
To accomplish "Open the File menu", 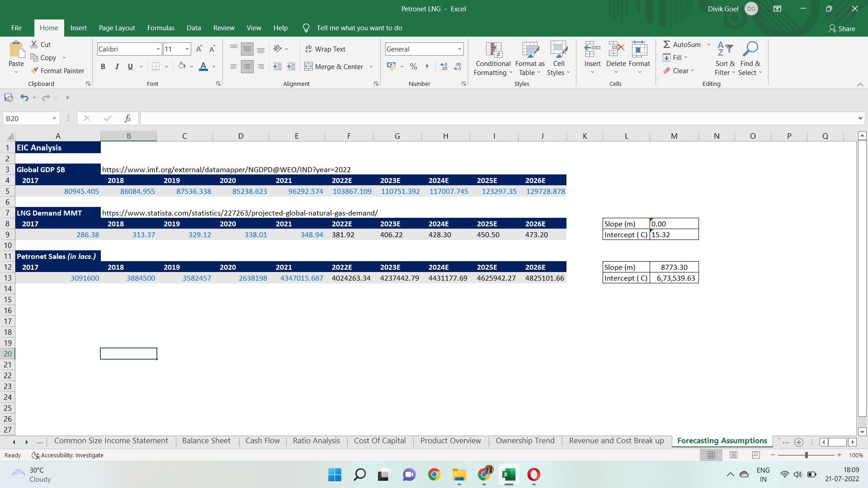I will point(16,28).
